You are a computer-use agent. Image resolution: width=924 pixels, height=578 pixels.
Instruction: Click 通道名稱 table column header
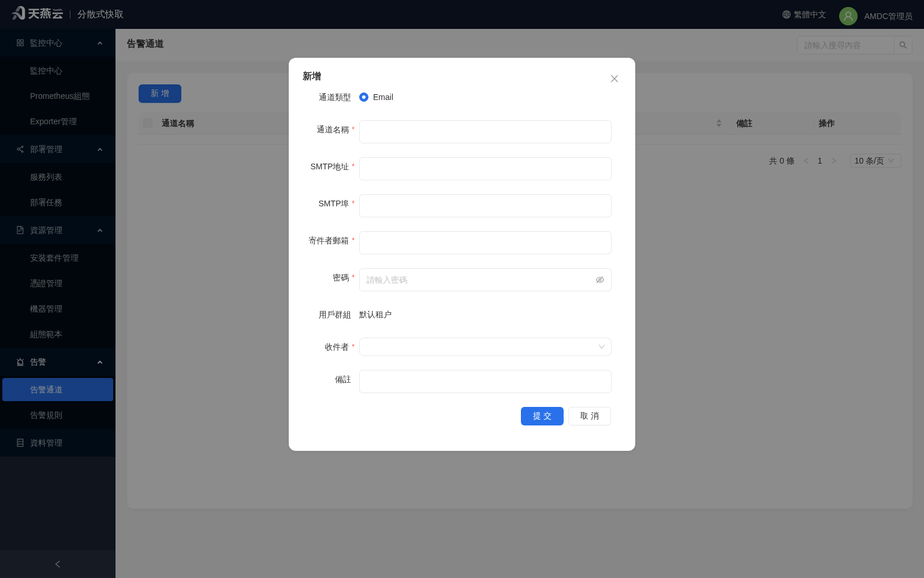(x=178, y=123)
